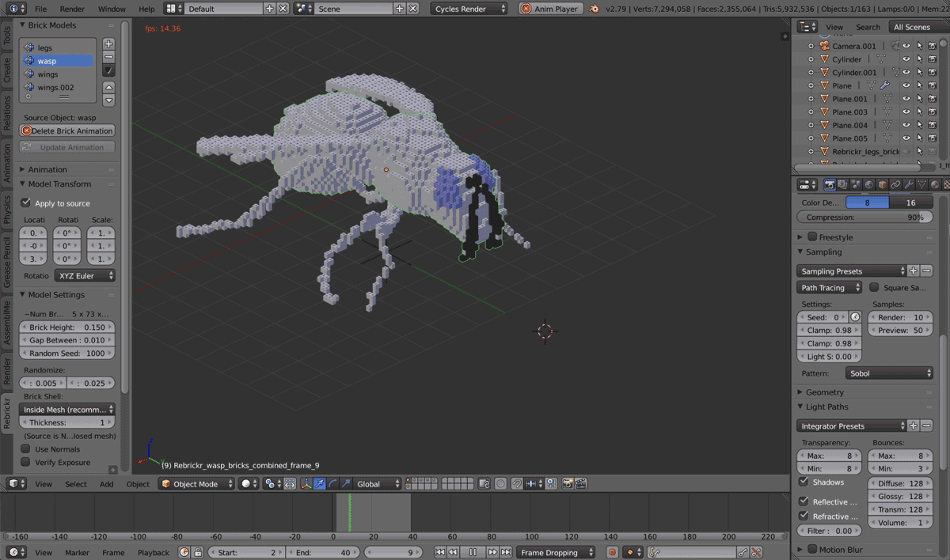Click the Brick Height 0.150 field
The width and height of the screenshot is (950, 560).
(x=67, y=327)
